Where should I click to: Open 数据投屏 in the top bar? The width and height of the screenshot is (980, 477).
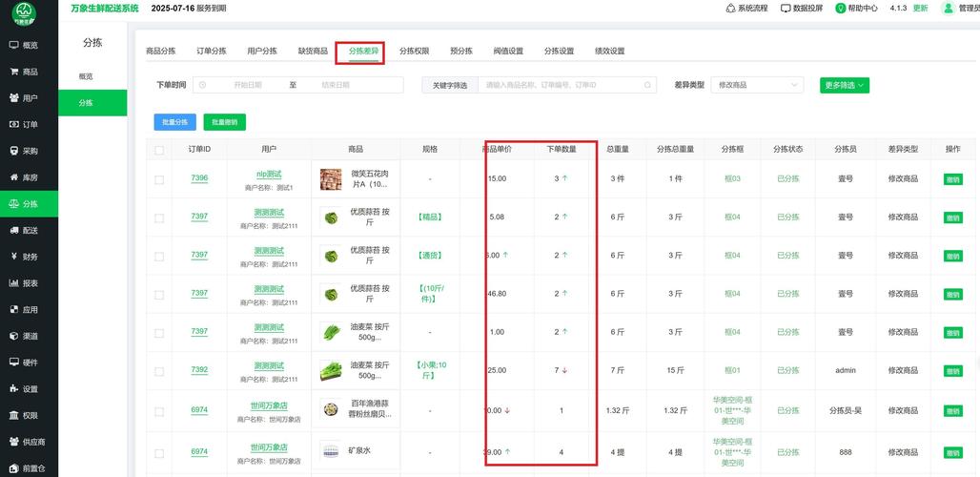point(802,9)
